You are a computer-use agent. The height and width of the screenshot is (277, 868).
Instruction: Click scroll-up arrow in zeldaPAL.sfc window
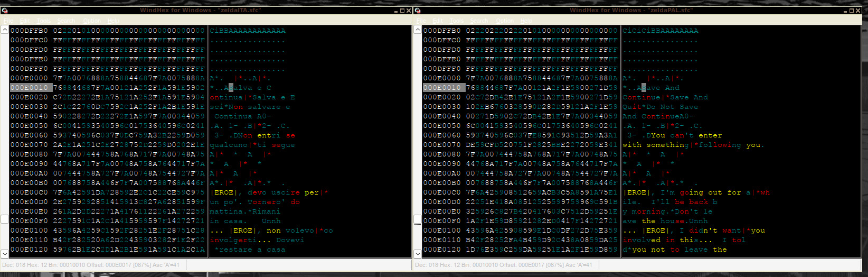(x=418, y=30)
